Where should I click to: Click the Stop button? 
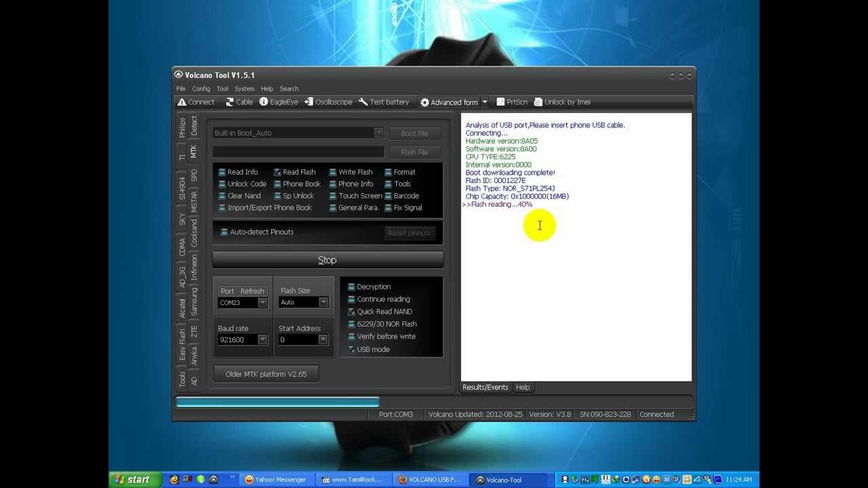tap(328, 260)
